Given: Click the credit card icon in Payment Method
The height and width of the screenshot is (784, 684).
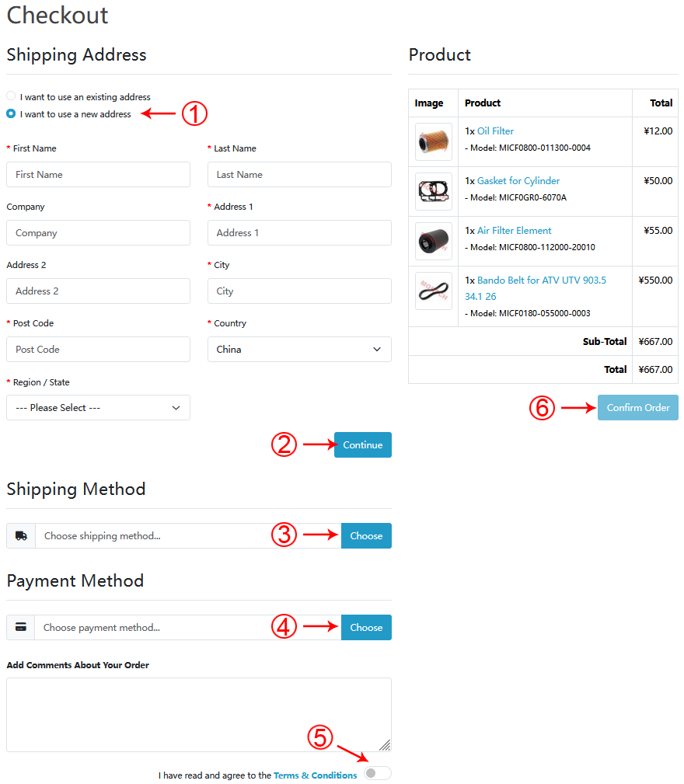Looking at the screenshot, I should point(20,627).
